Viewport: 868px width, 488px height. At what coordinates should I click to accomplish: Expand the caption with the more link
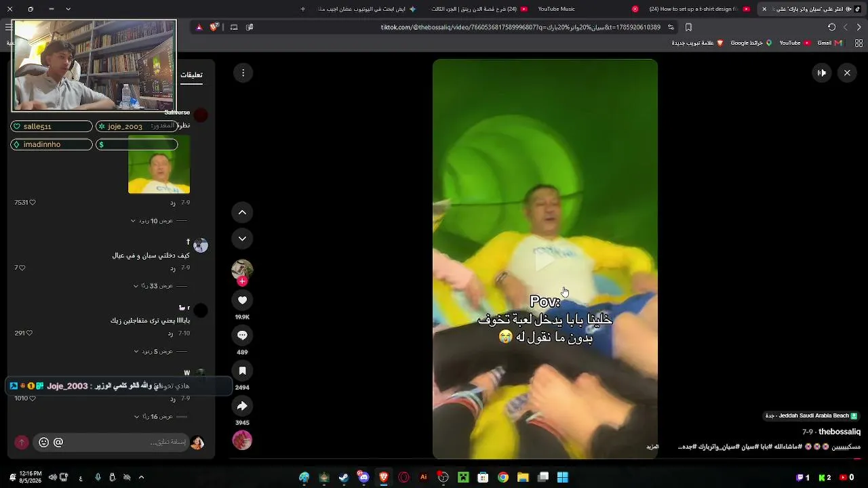click(x=652, y=447)
